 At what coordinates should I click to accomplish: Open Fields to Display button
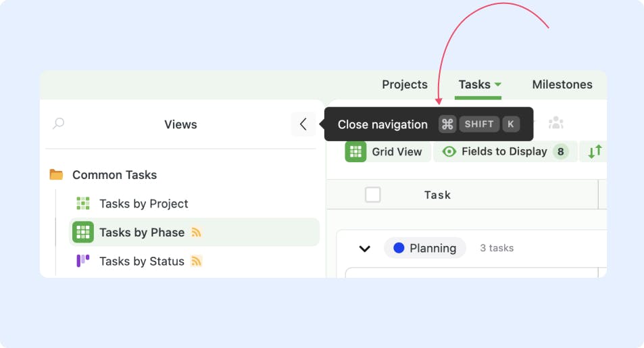[505, 151]
